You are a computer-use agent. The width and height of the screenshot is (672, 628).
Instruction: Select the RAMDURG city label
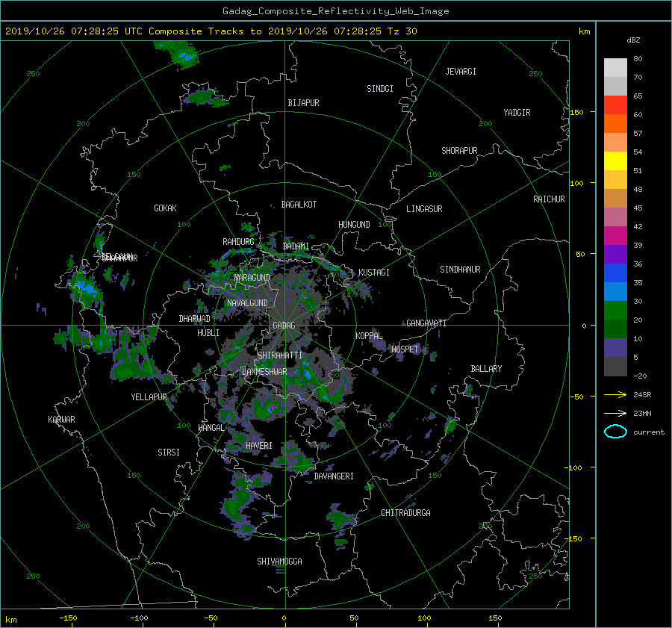point(238,242)
